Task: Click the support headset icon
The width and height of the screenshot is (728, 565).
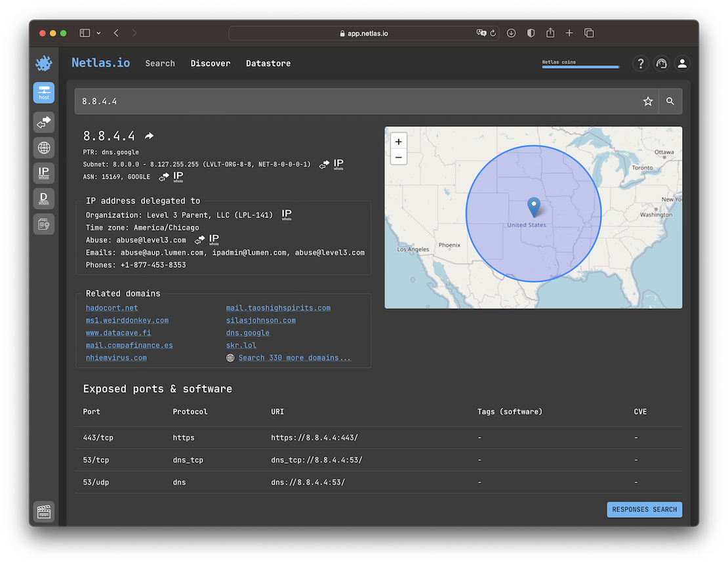Action: (x=661, y=63)
